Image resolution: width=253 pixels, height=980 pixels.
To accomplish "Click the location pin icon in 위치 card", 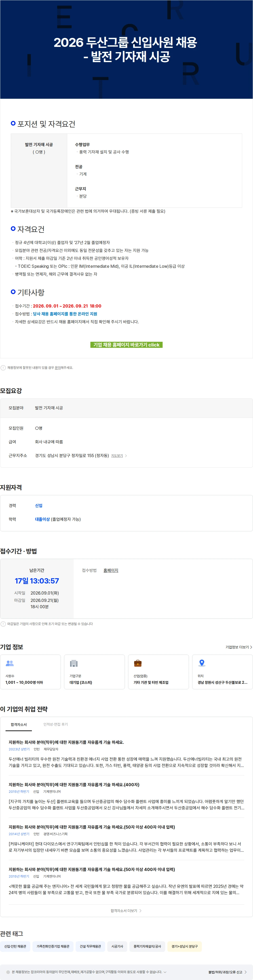I will pyautogui.click(x=202, y=663).
